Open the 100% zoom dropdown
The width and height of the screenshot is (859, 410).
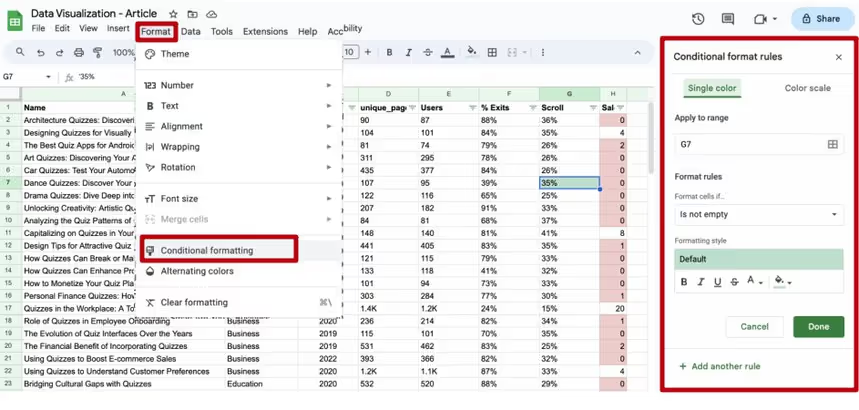point(124,53)
